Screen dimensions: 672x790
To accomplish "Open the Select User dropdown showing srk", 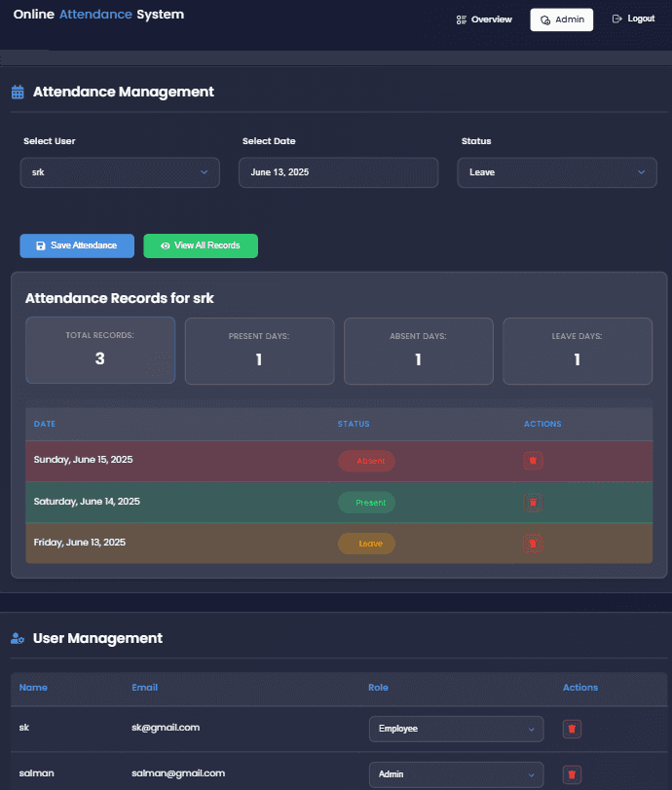I will [x=120, y=172].
